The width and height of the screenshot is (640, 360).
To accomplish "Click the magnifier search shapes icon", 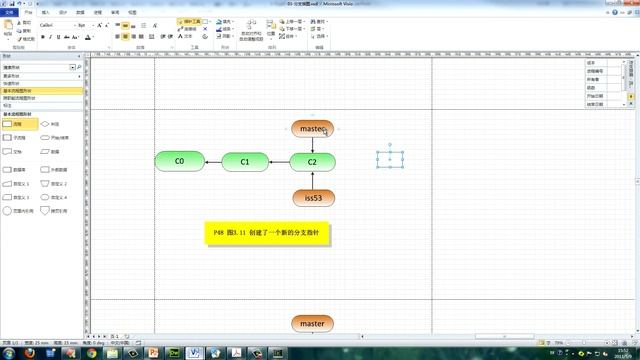I will coord(79,67).
